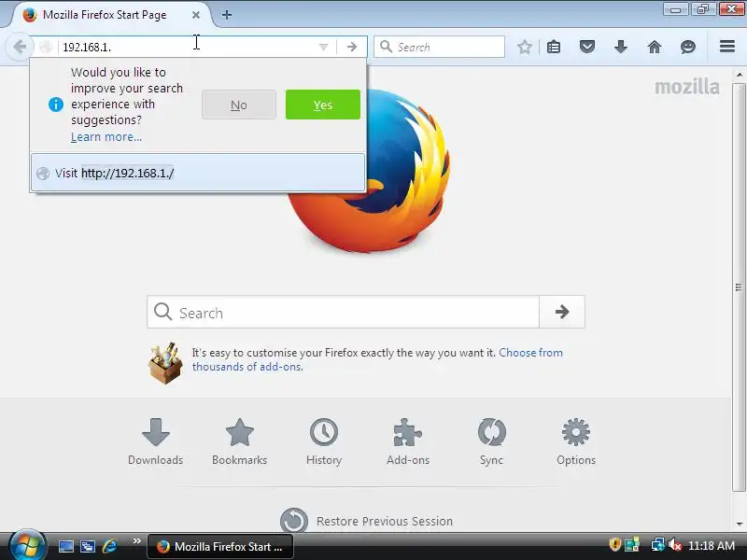Screen dimensions: 747x560
Task: Click the network tray icon
Action: (657, 545)
